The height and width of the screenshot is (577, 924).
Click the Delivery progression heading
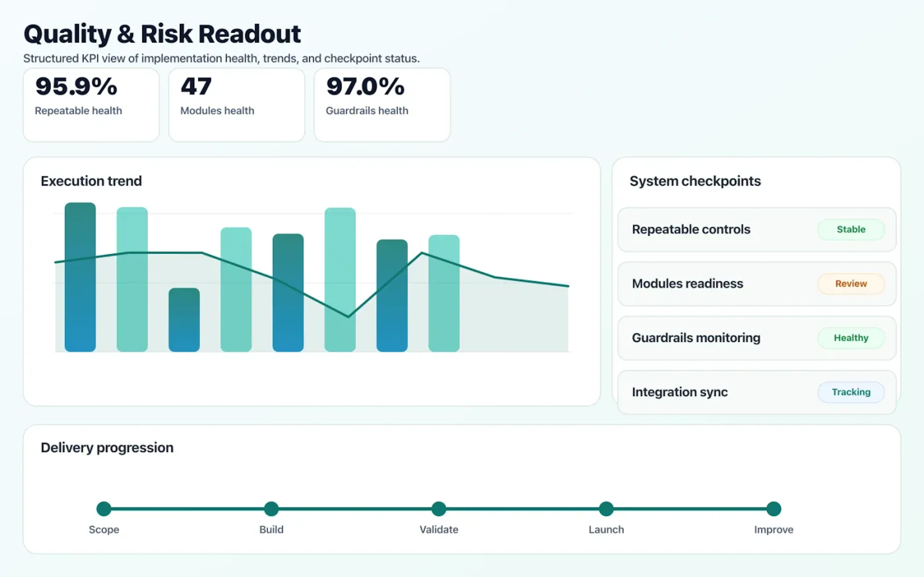[107, 447]
